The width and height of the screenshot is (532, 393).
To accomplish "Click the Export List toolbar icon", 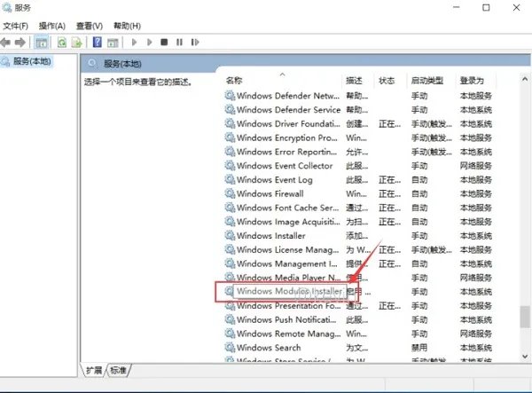I will pos(76,42).
